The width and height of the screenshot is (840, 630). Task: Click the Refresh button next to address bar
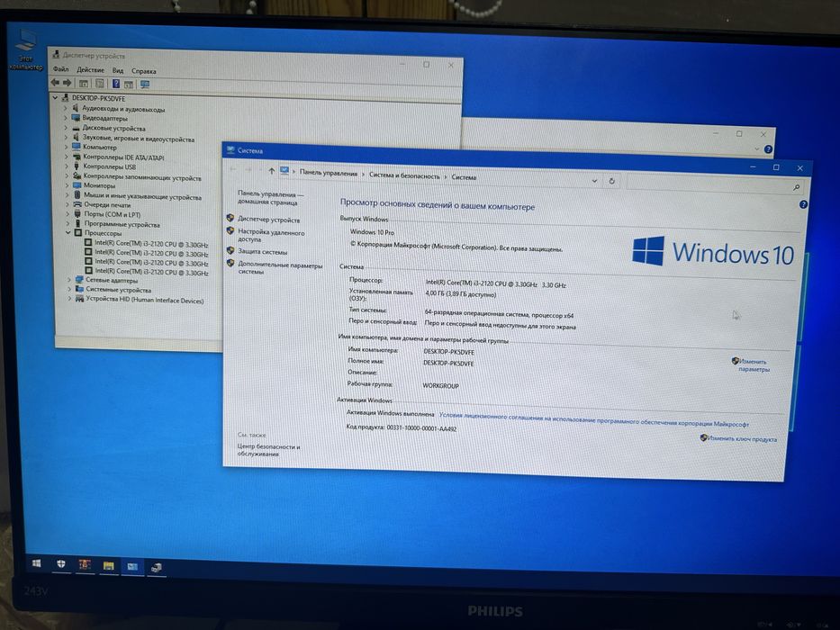[612, 181]
